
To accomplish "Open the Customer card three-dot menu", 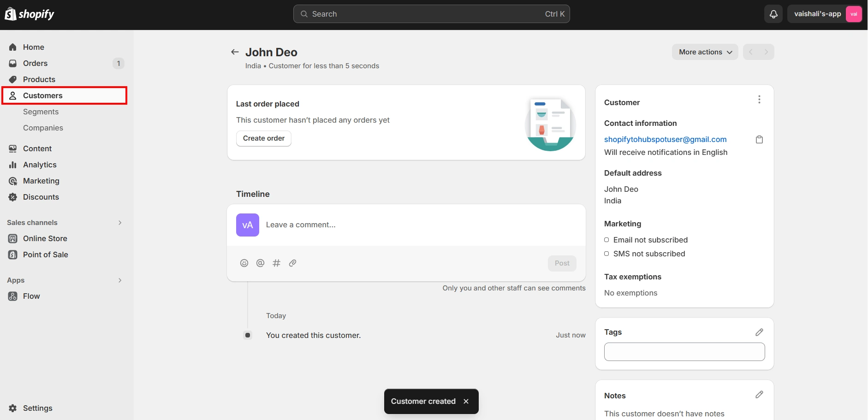I will pyautogui.click(x=759, y=99).
